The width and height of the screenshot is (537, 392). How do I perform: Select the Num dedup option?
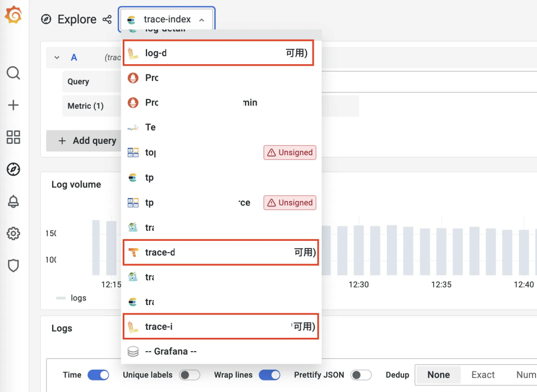tap(526, 375)
